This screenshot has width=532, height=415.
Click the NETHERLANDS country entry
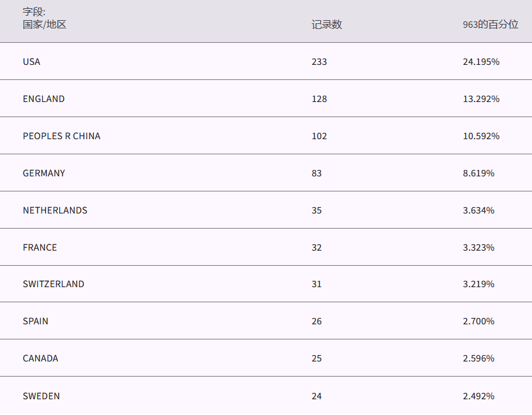[55, 210]
